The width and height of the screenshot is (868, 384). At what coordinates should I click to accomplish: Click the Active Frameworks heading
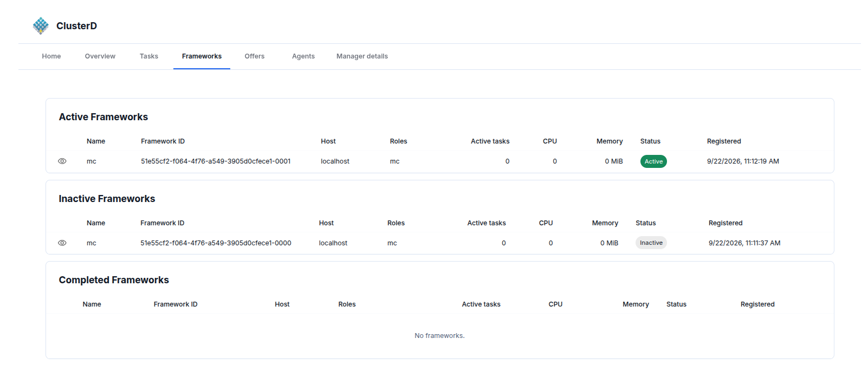tap(103, 117)
